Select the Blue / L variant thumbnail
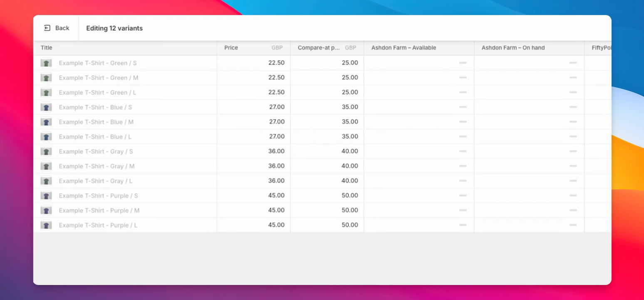 [46, 137]
